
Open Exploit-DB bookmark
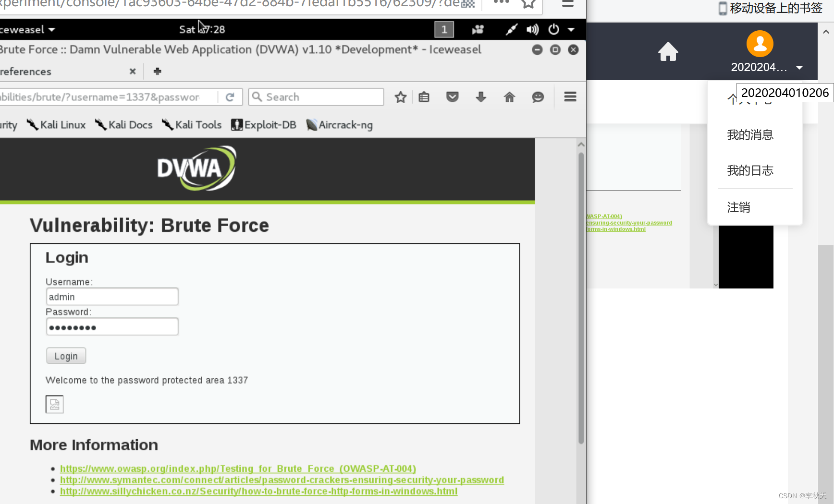264,125
